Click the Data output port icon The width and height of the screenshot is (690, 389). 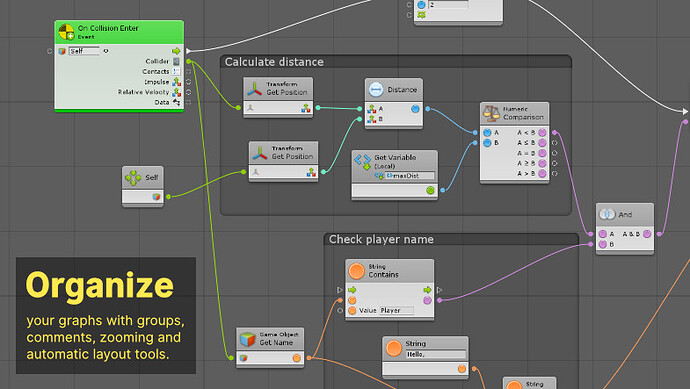coord(176,102)
